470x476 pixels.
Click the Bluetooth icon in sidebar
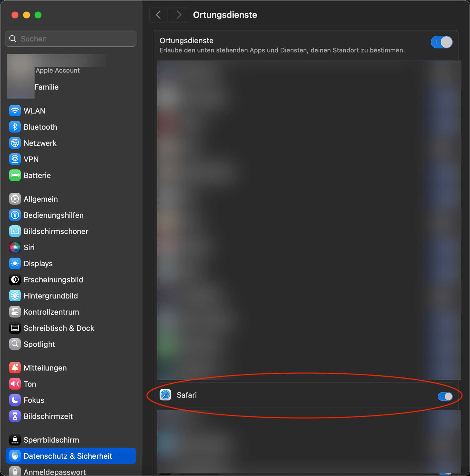coord(15,127)
